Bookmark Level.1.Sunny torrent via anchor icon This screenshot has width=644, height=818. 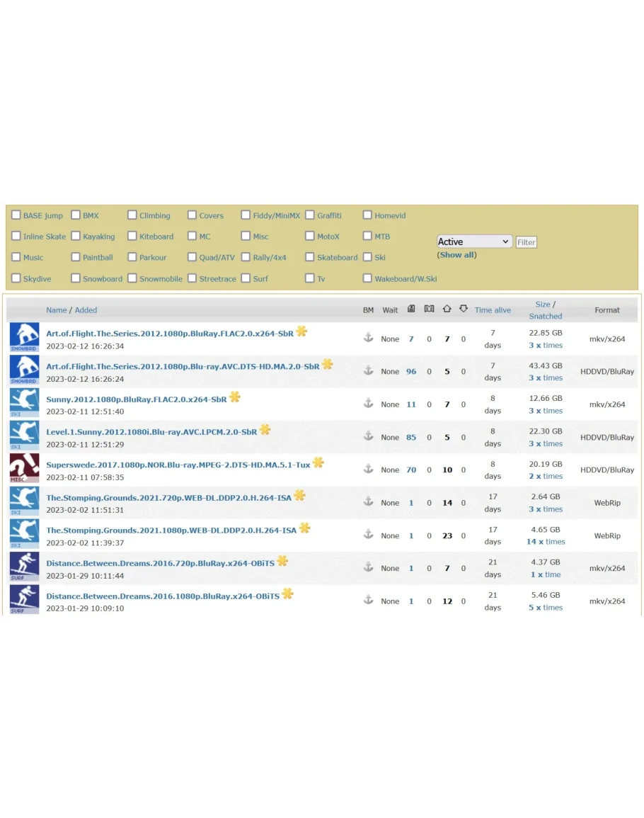pos(368,436)
